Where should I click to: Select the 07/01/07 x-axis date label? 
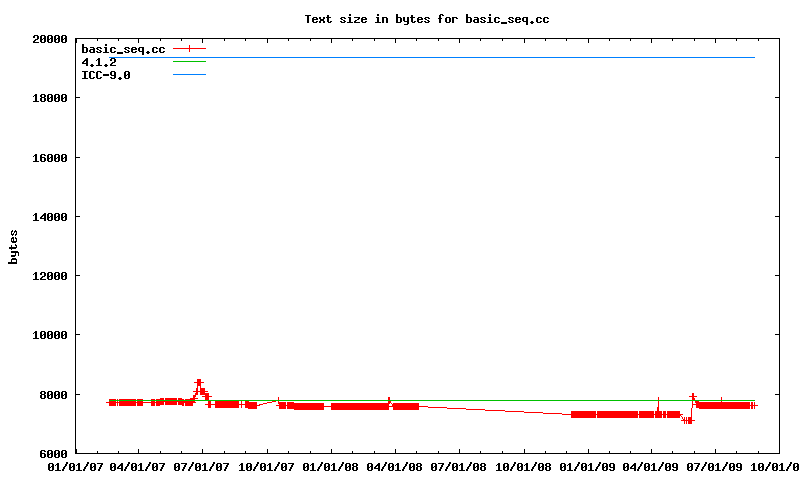pos(203,466)
